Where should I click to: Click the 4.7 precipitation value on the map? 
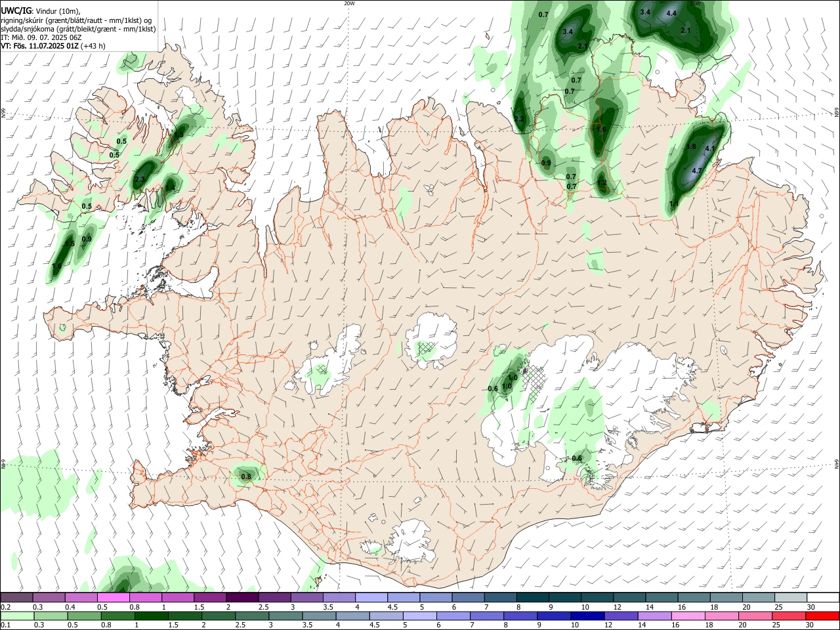pos(697,171)
